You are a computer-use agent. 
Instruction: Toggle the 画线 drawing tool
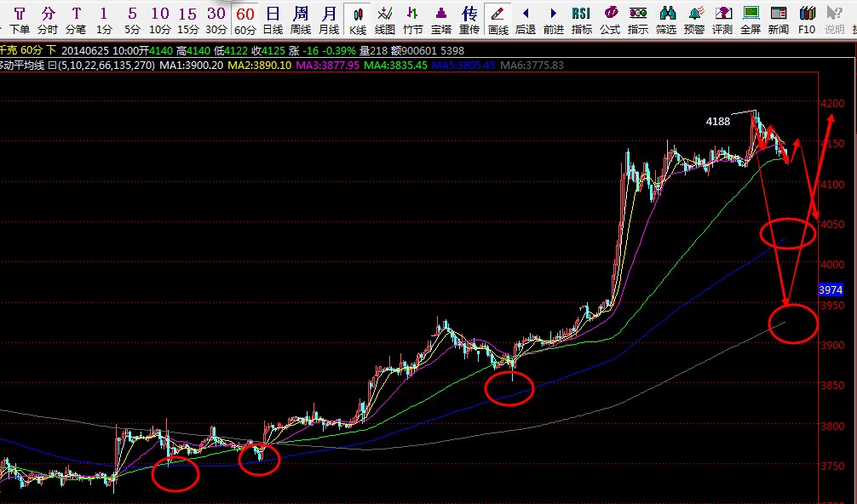pyautogui.click(x=498, y=20)
